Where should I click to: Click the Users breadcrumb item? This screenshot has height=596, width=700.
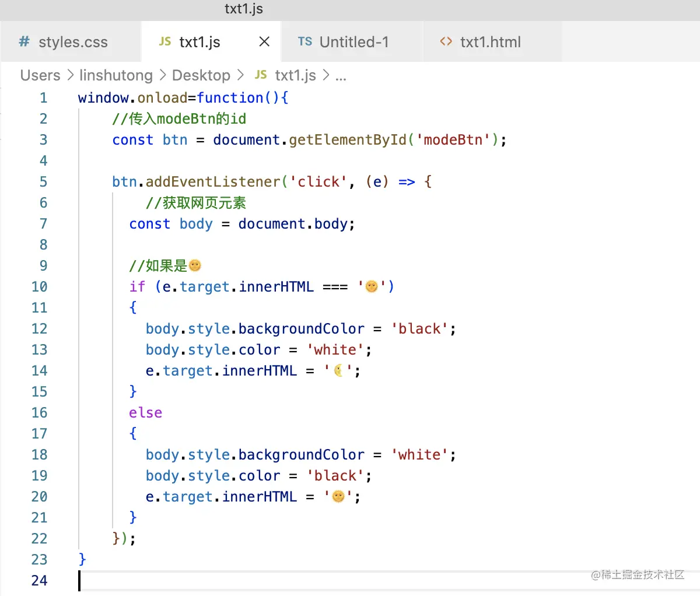[40, 75]
